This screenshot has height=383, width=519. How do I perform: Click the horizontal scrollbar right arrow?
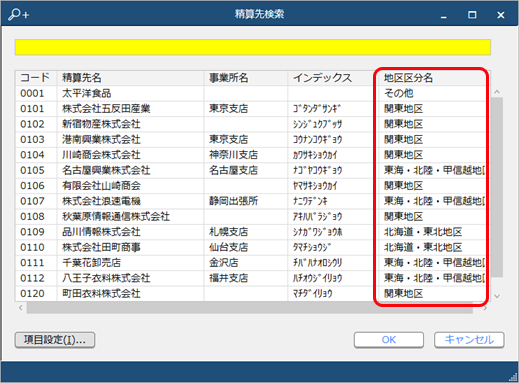click(x=485, y=308)
